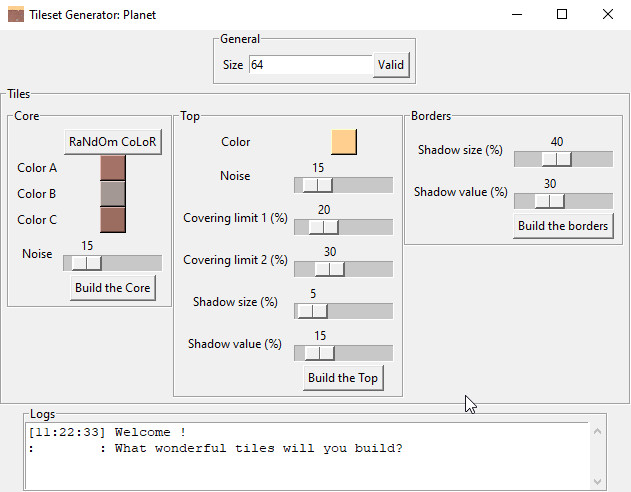Click the Top color swatch
631x492 pixels.
344,142
